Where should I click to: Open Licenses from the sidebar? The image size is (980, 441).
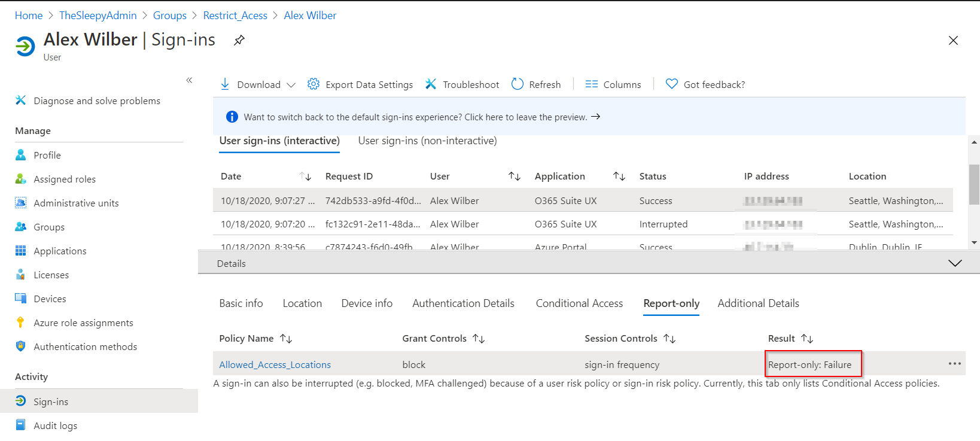[51, 275]
